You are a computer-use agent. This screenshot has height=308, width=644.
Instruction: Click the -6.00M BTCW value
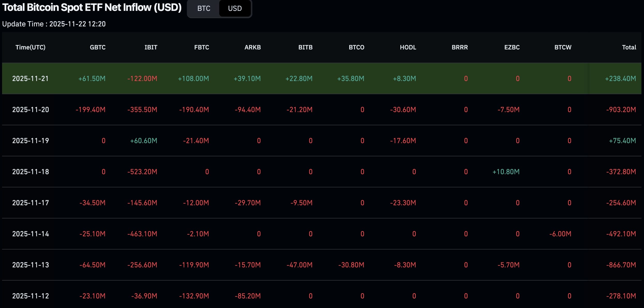pos(560,234)
